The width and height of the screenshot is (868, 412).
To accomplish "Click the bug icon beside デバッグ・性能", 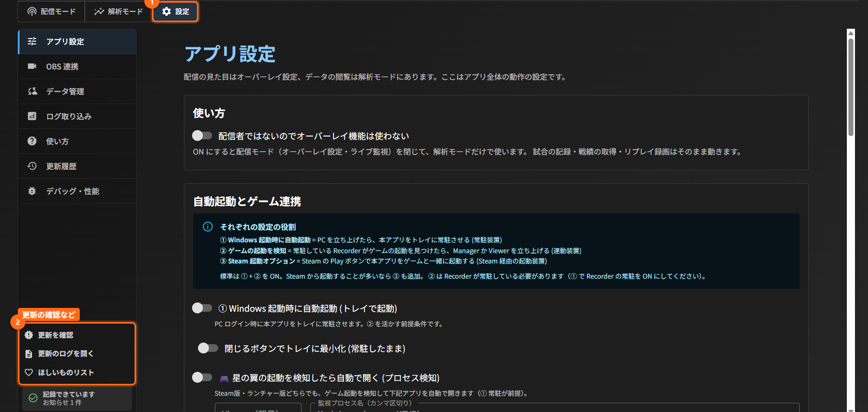I will (x=32, y=191).
